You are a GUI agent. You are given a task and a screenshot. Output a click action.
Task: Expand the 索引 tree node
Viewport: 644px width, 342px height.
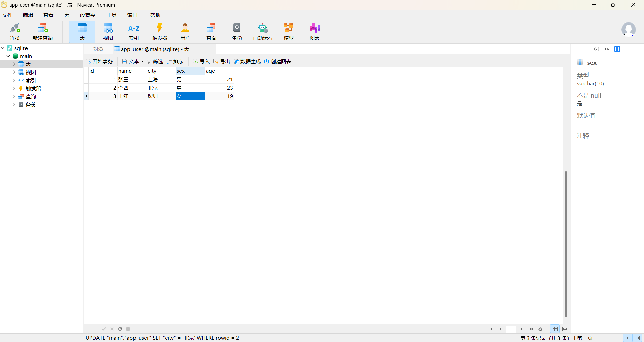(x=14, y=80)
